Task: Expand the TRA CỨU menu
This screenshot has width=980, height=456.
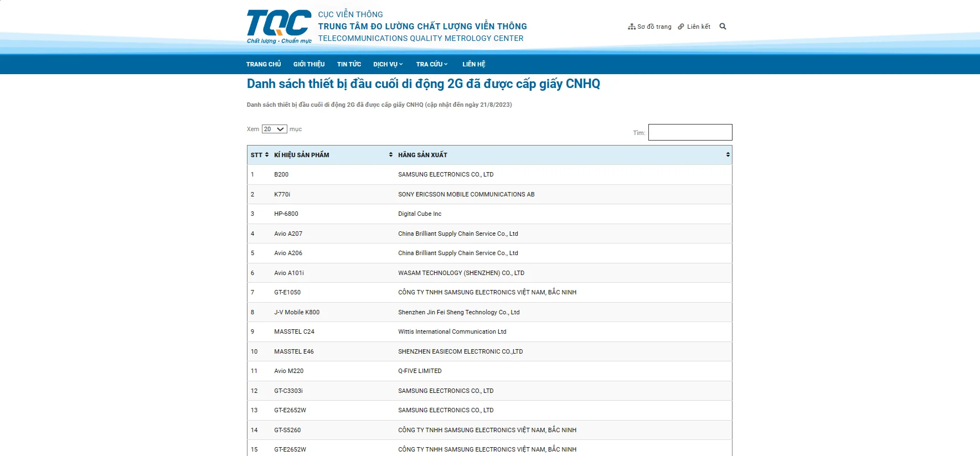Action: pos(432,64)
